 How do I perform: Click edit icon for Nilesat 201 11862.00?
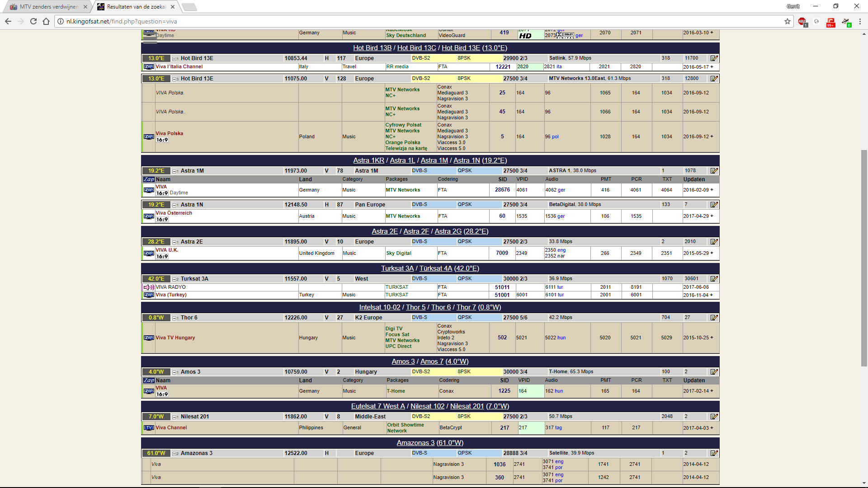714,417
